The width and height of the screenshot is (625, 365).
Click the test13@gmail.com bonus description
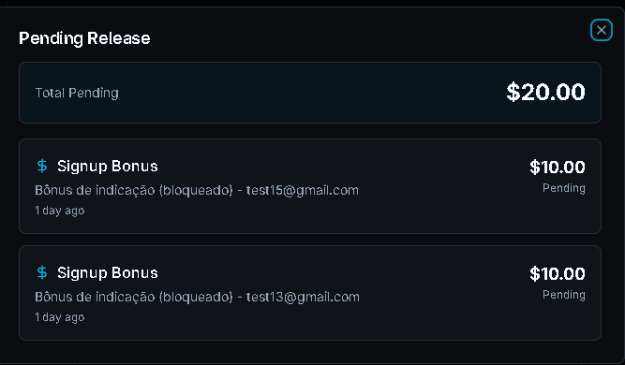click(197, 297)
